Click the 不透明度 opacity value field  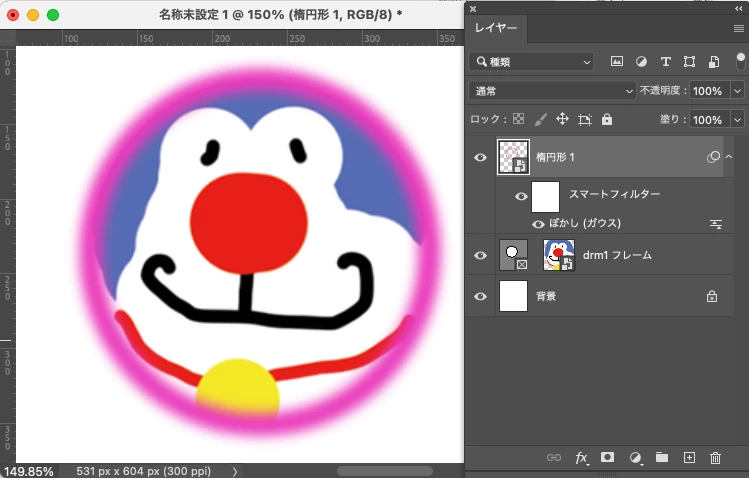[710, 91]
